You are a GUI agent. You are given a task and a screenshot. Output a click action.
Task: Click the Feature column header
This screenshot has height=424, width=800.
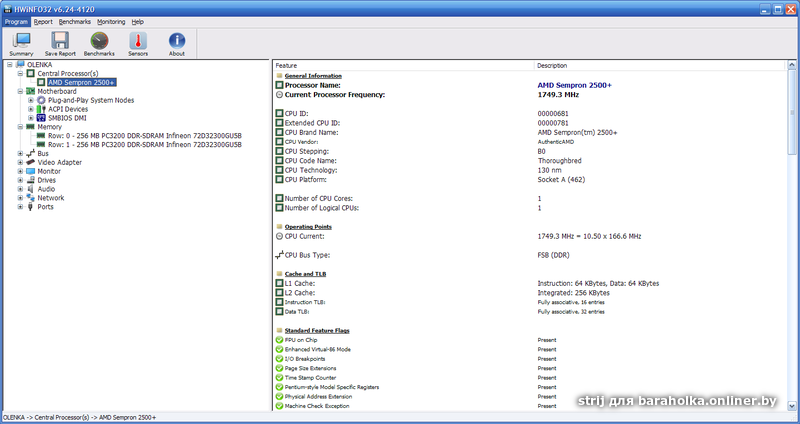pos(403,65)
